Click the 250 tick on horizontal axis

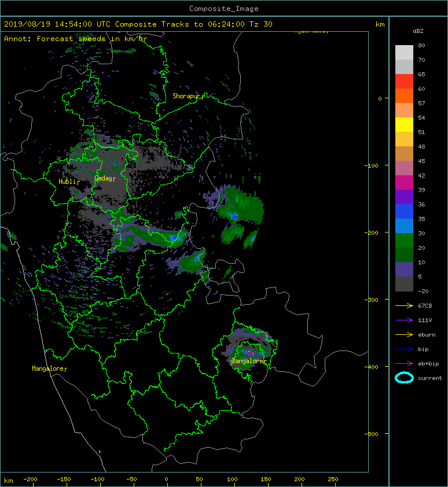click(x=333, y=479)
